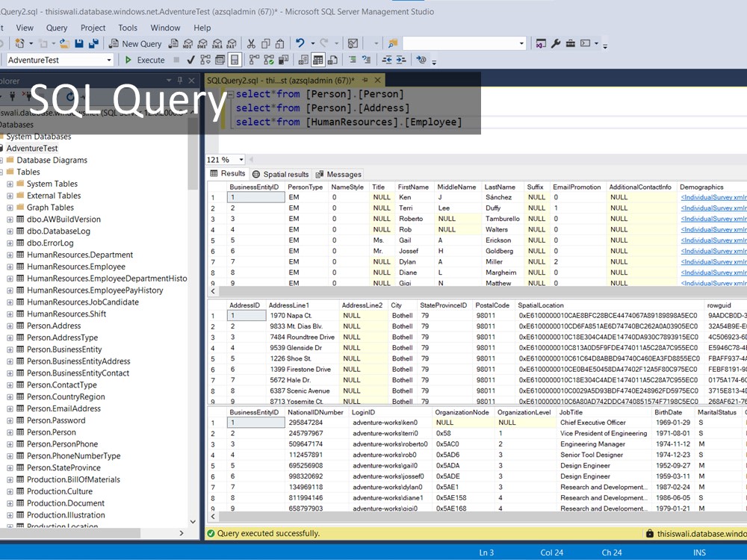Open a new DAX query
This screenshot has height=560, width=747.
pos(232,44)
